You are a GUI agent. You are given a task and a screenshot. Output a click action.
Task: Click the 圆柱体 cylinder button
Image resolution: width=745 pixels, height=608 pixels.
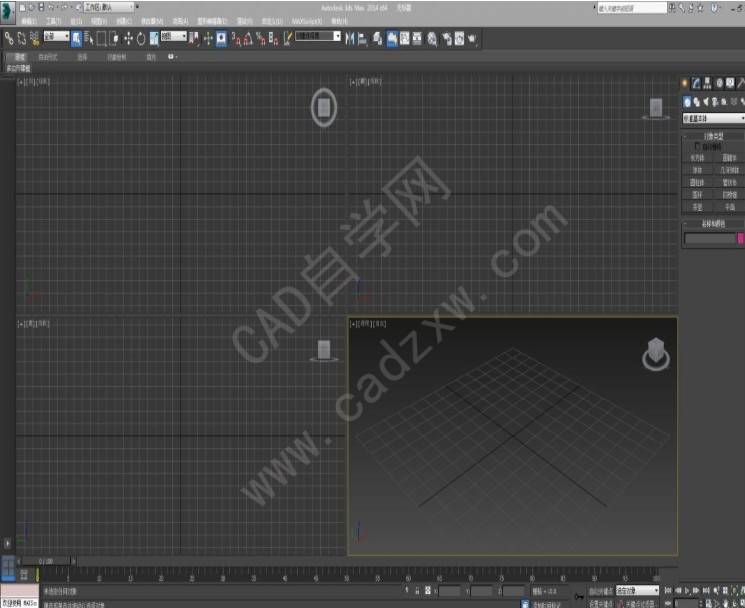[697, 182]
